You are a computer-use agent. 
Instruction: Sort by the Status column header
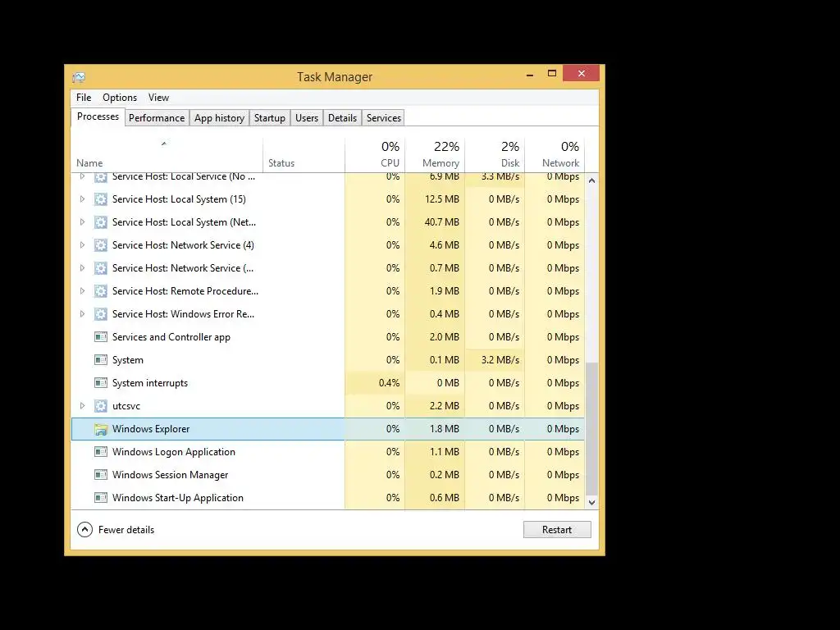click(304, 155)
